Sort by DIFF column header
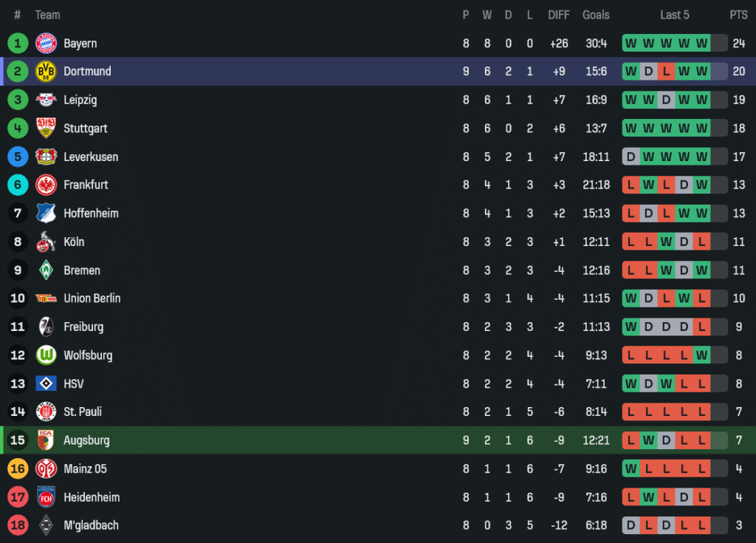This screenshot has width=756, height=543. coord(559,15)
